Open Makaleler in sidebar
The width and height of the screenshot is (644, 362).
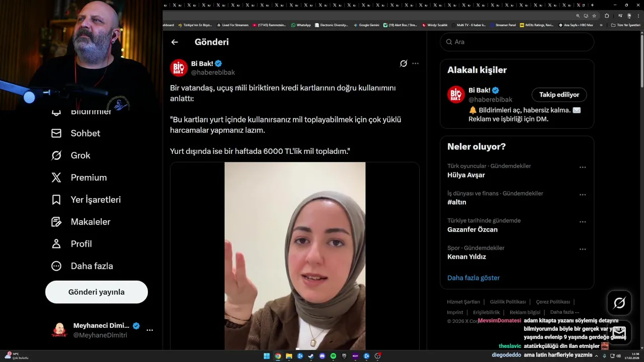(x=81, y=222)
